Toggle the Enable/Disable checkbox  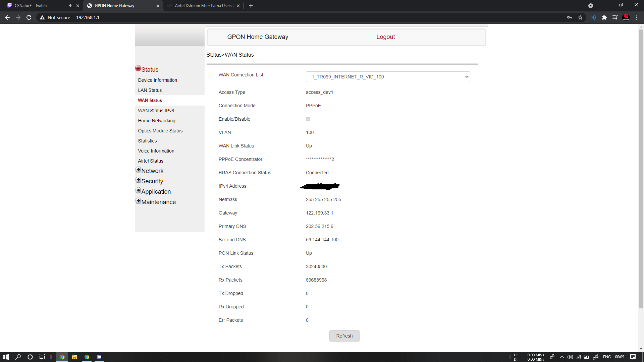(308, 119)
